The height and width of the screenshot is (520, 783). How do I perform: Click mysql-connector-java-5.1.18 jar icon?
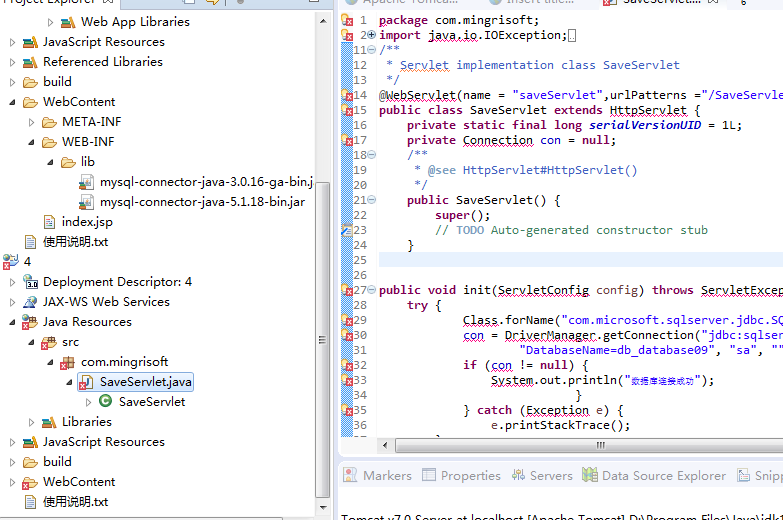point(86,202)
